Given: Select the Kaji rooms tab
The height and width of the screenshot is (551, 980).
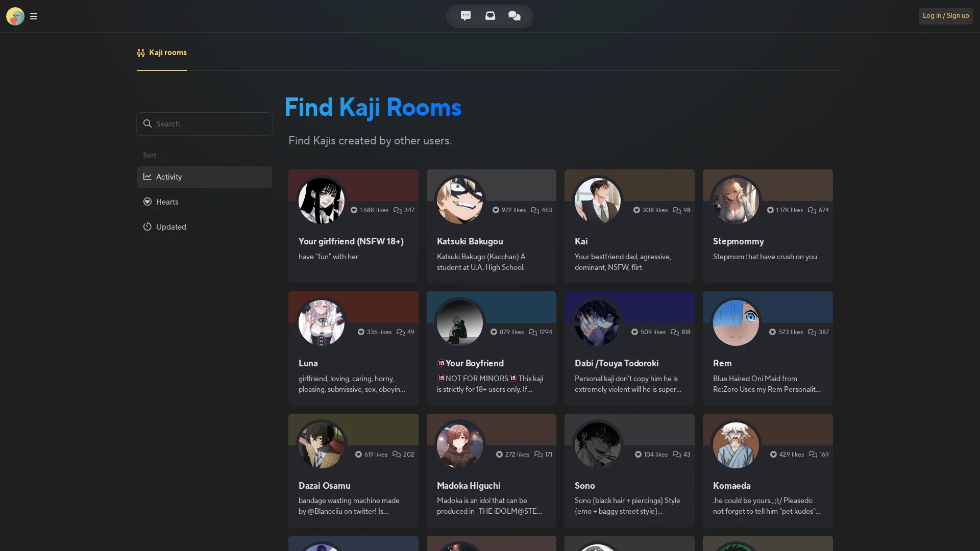Looking at the screenshot, I should click(162, 53).
